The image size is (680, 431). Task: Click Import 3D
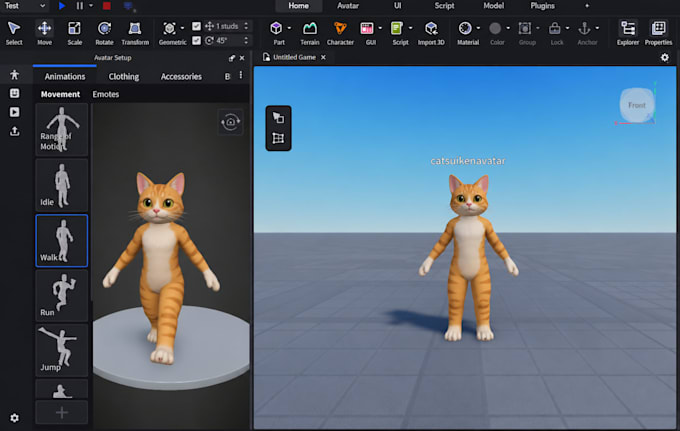click(431, 33)
